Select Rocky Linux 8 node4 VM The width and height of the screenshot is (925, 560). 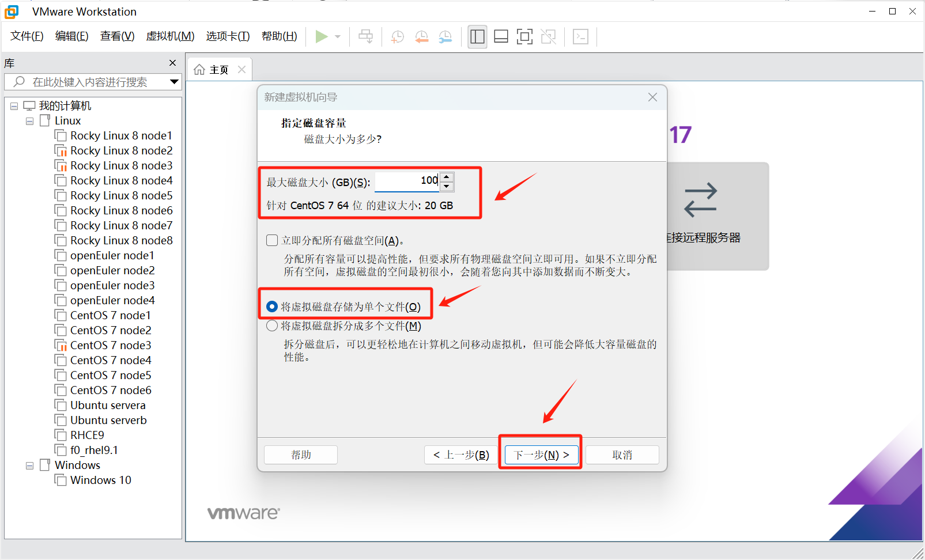(x=121, y=180)
